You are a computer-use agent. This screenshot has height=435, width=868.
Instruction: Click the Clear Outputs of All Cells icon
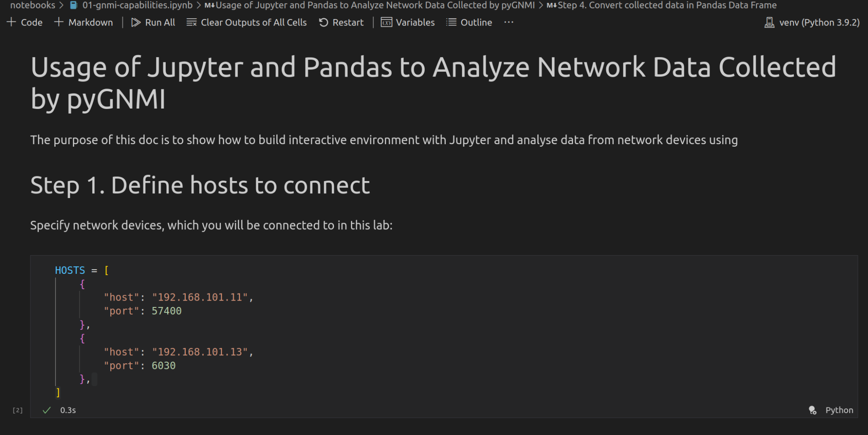coord(192,22)
